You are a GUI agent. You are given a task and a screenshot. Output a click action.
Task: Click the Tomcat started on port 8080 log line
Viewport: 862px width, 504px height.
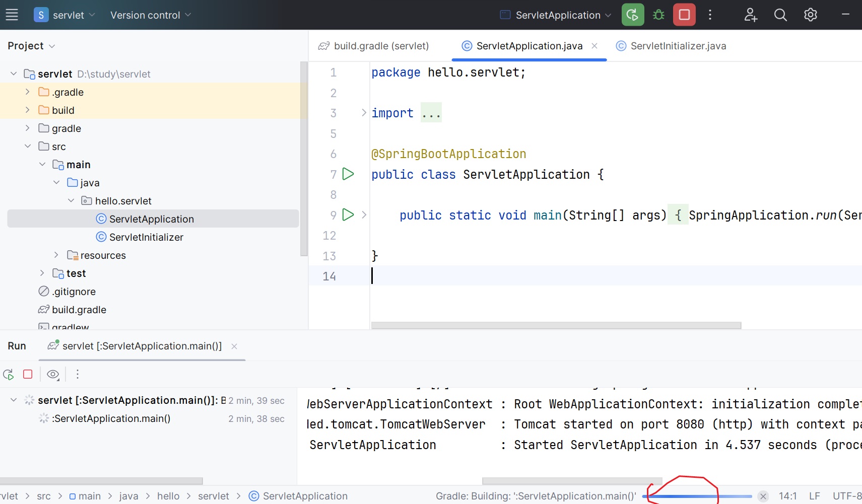click(x=584, y=424)
